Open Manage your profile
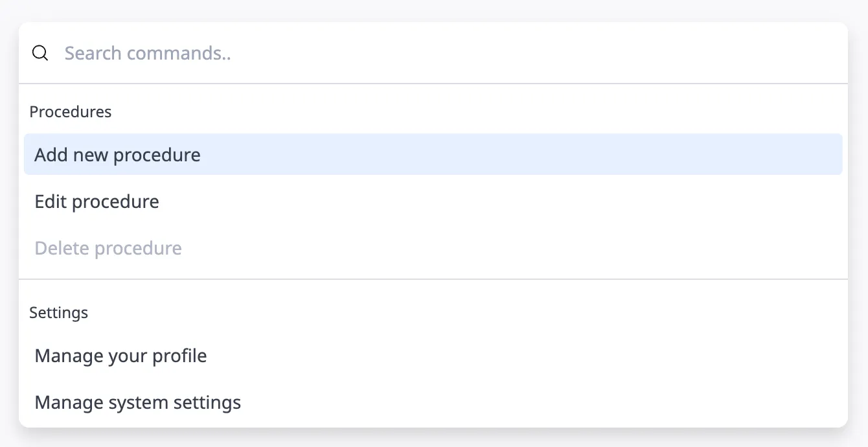Image resolution: width=868 pixels, height=447 pixels. [x=121, y=356]
